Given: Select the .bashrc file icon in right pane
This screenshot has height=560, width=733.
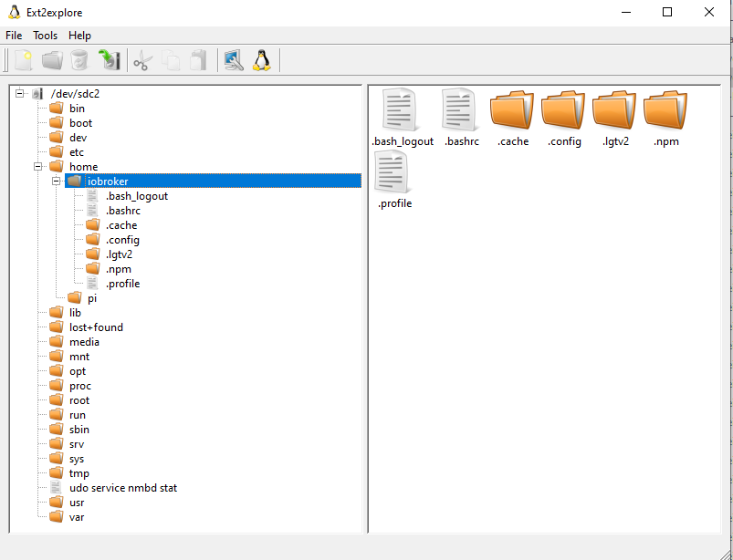Looking at the screenshot, I should (461, 119).
